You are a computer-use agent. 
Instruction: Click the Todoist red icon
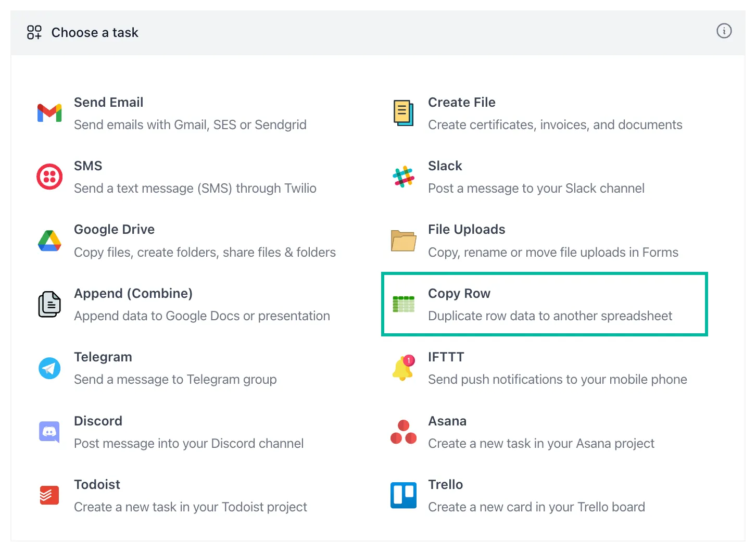[49, 495]
